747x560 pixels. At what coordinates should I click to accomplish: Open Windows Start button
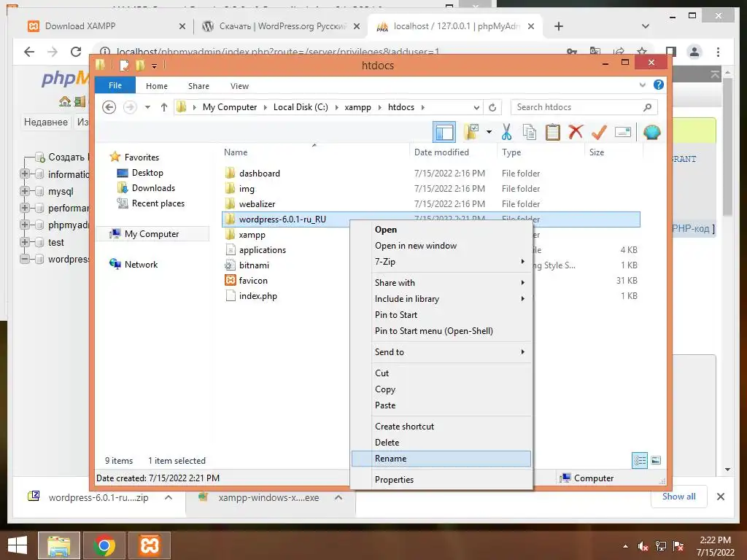tap(18, 545)
